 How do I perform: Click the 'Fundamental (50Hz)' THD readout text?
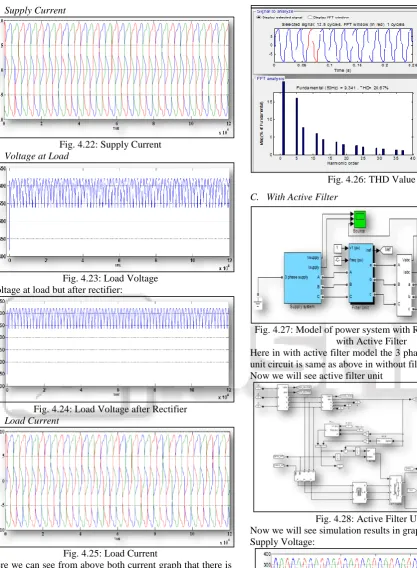(342, 88)
